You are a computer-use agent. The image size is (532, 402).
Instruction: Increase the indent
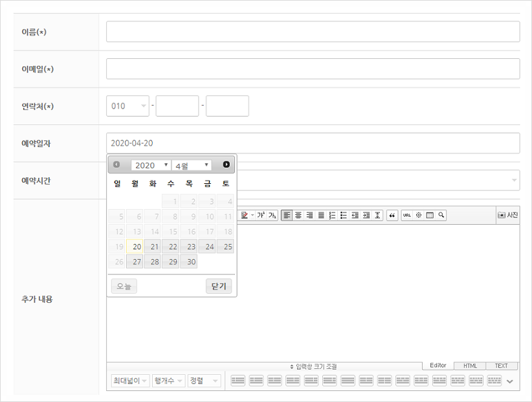pyautogui.click(x=366, y=215)
